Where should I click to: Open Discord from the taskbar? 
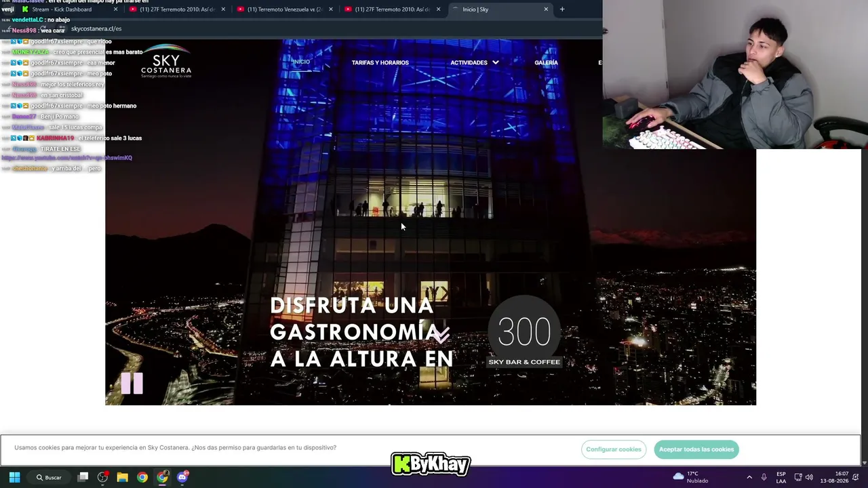182,477
